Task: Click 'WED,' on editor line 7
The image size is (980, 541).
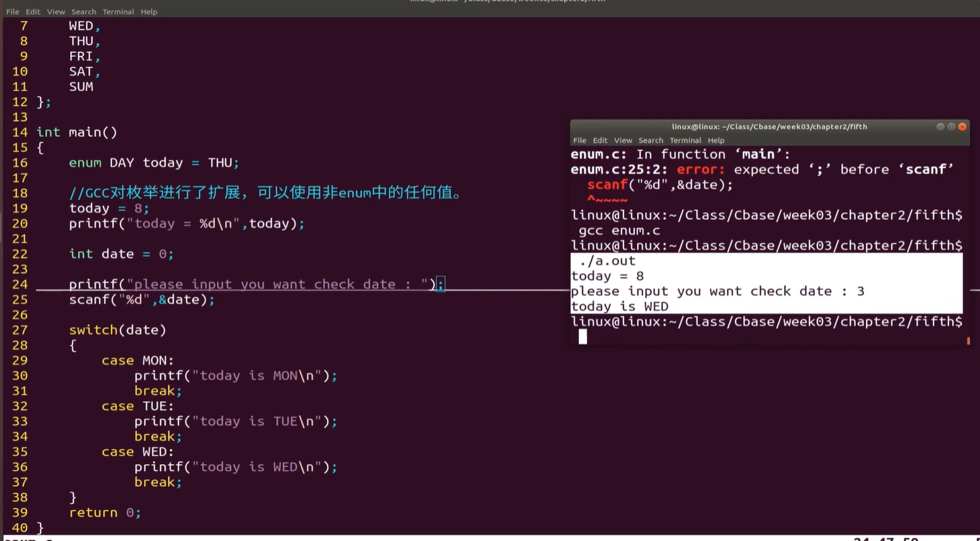Action: tap(84, 26)
